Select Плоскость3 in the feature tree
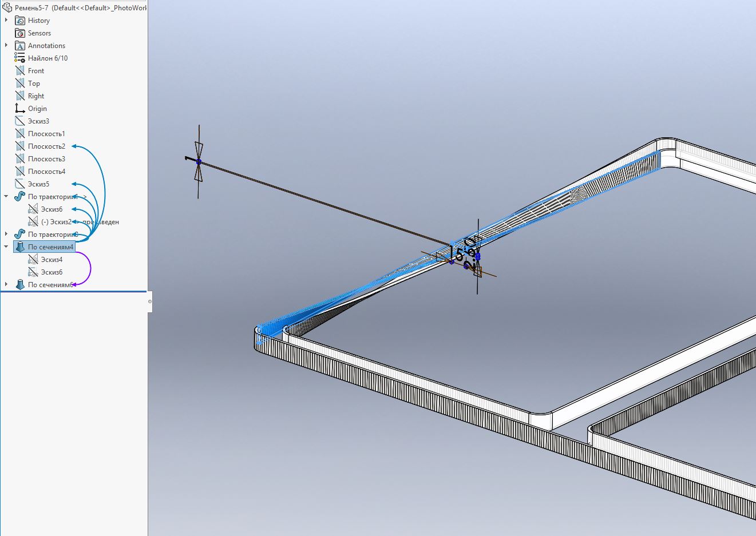Screen dimensions: 756x536 (x=46, y=159)
